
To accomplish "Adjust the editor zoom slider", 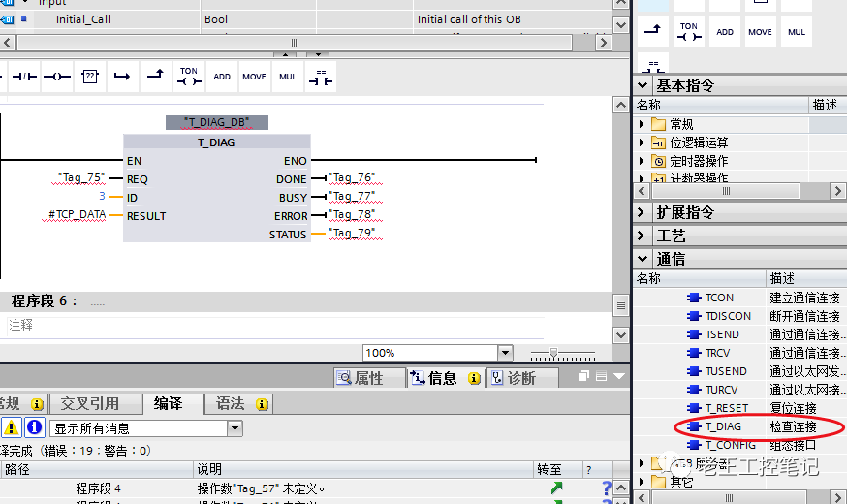I will coord(553,353).
